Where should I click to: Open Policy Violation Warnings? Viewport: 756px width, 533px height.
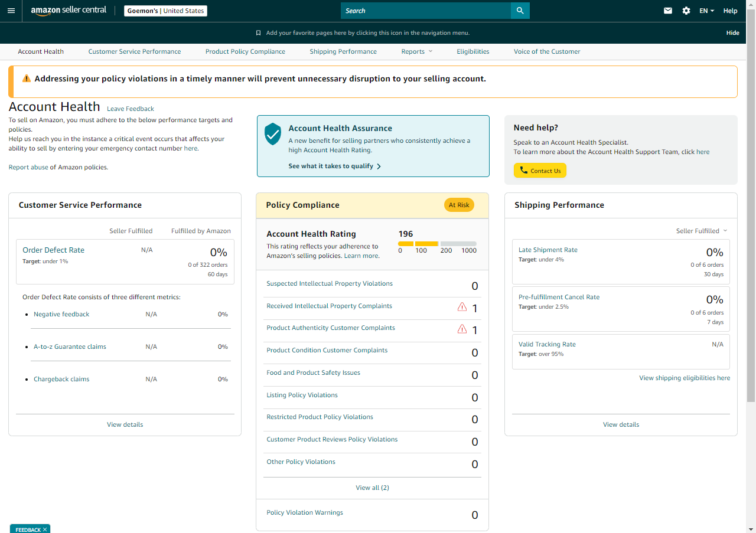(305, 513)
